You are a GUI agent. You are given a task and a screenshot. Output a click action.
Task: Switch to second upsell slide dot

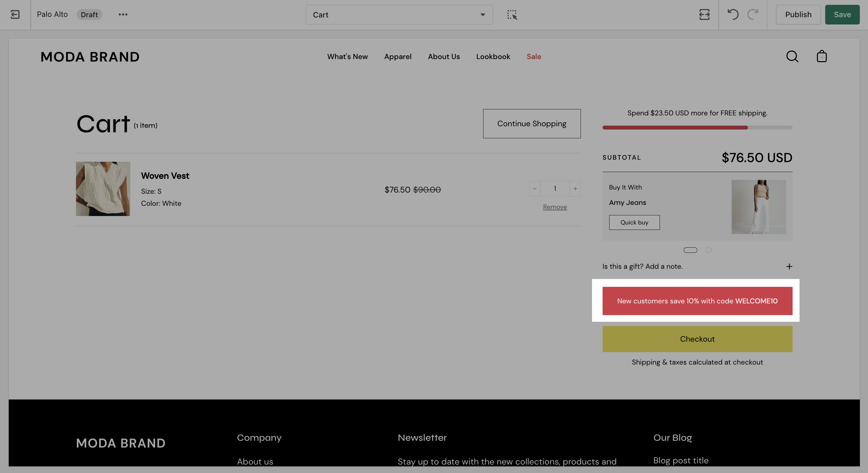point(709,250)
